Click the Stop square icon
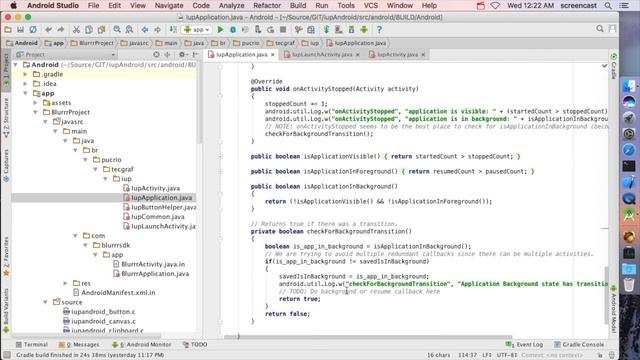640x360 pixels. coord(283,29)
